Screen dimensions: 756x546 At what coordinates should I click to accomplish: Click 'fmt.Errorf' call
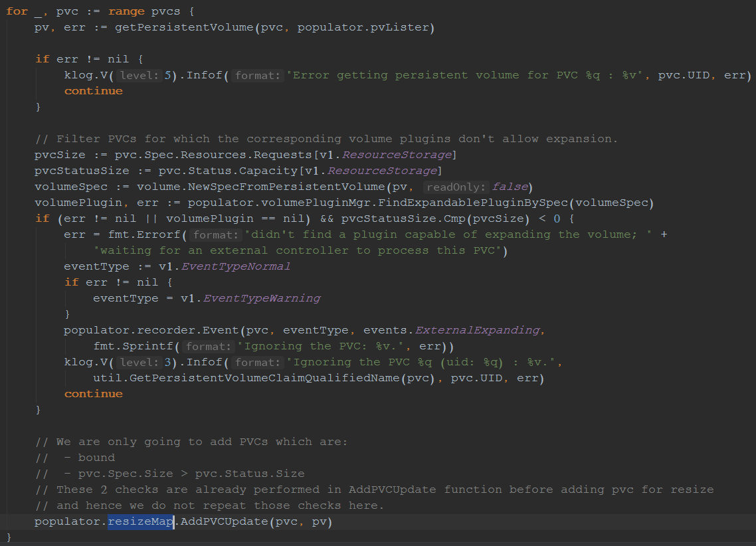point(144,234)
